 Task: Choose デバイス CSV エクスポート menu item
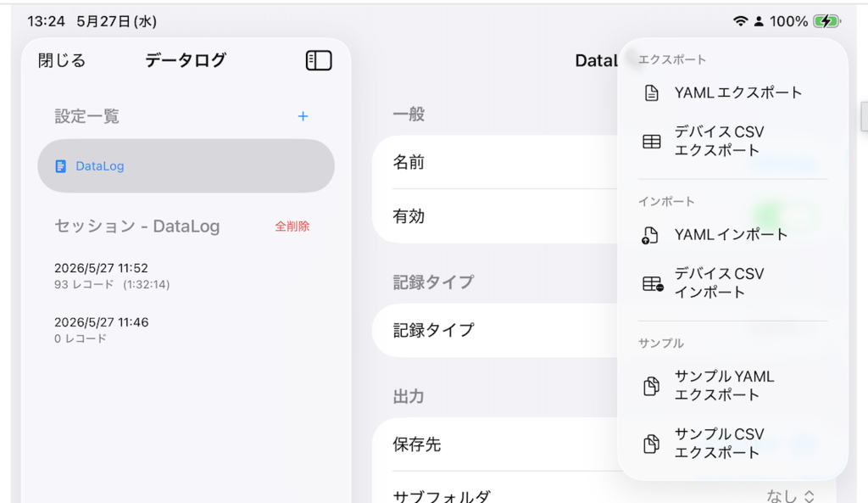click(733, 141)
